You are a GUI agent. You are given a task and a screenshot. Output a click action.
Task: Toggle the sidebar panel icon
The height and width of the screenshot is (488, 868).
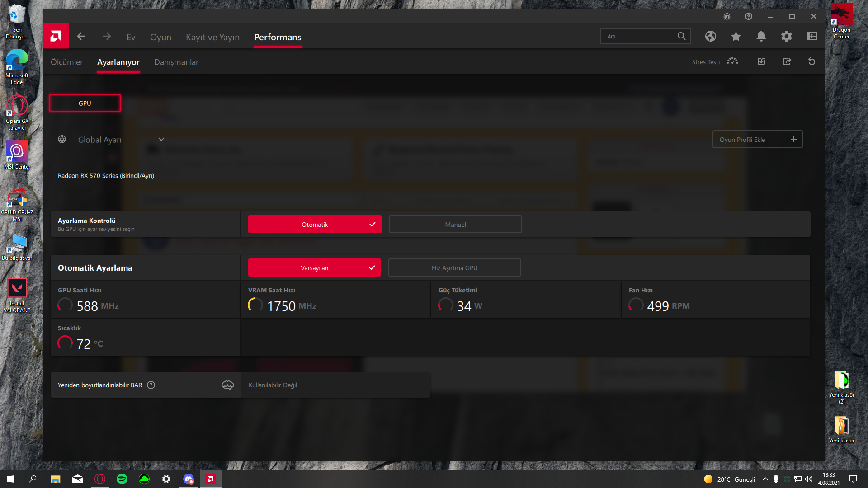pos(811,37)
